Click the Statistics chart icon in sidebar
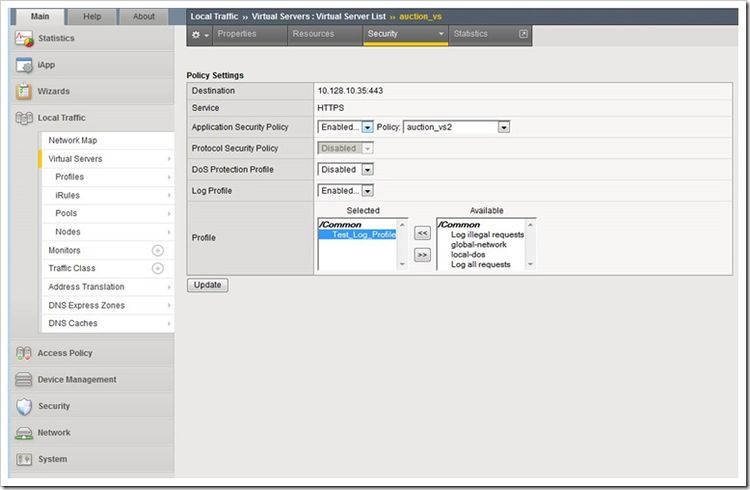 pos(24,38)
